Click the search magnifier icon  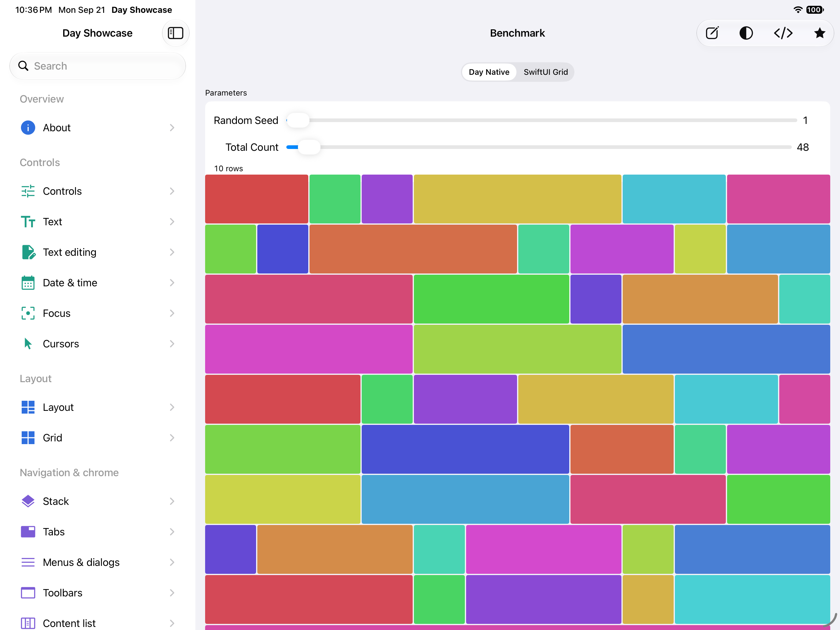pyautogui.click(x=23, y=66)
